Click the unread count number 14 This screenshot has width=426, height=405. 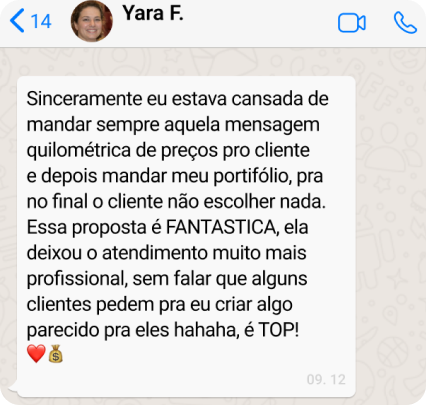pyautogui.click(x=41, y=21)
